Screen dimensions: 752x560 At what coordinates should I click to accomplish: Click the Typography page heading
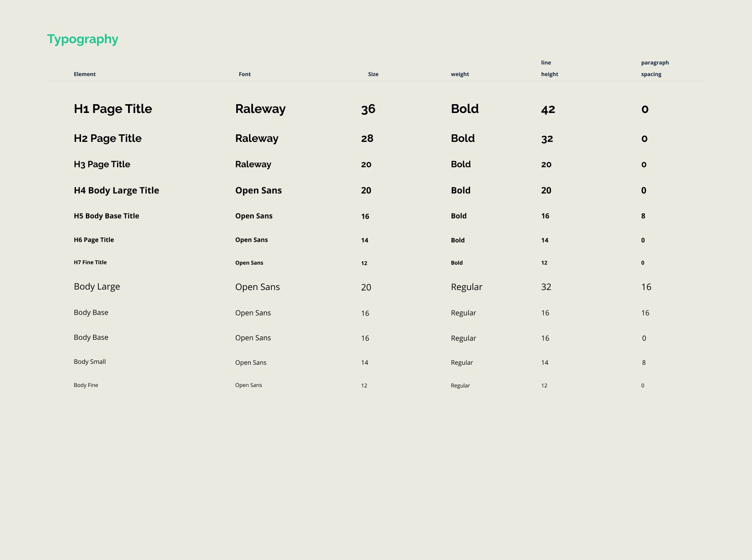pos(83,39)
